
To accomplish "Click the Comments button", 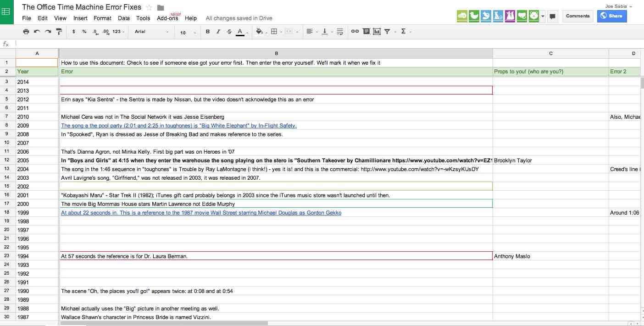I will point(577,16).
